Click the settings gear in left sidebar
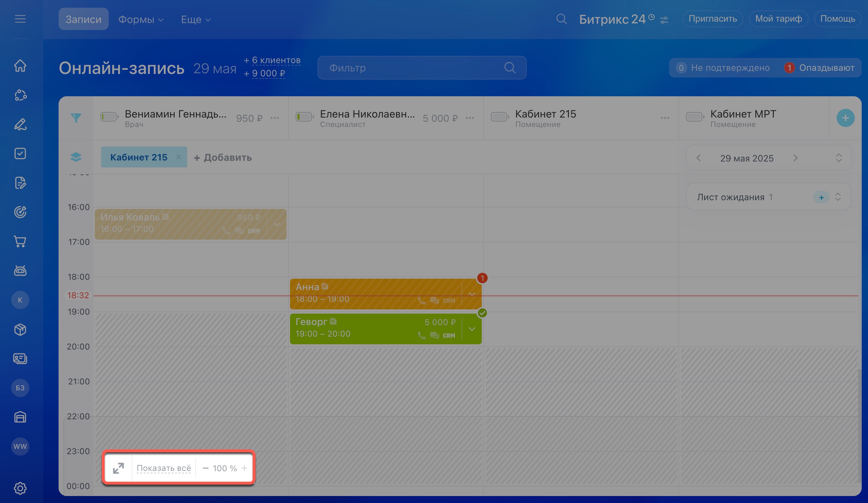This screenshot has width=868, height=503. point(20,488)
